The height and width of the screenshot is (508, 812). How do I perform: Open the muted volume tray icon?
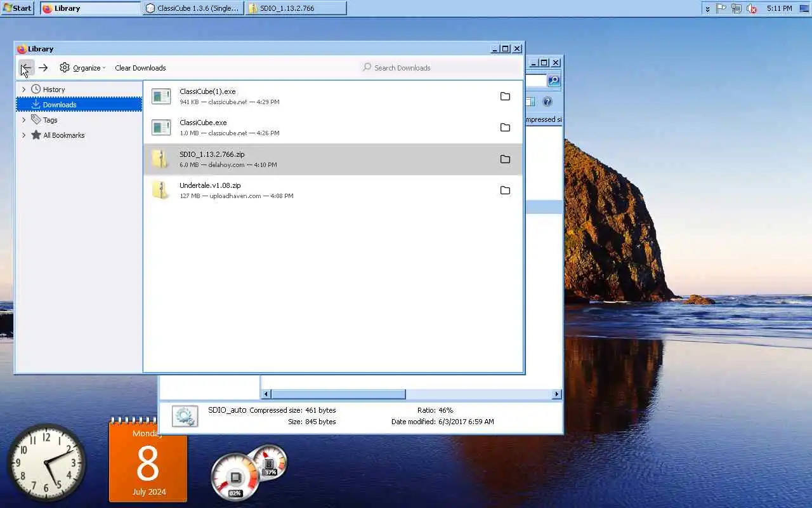752,8
